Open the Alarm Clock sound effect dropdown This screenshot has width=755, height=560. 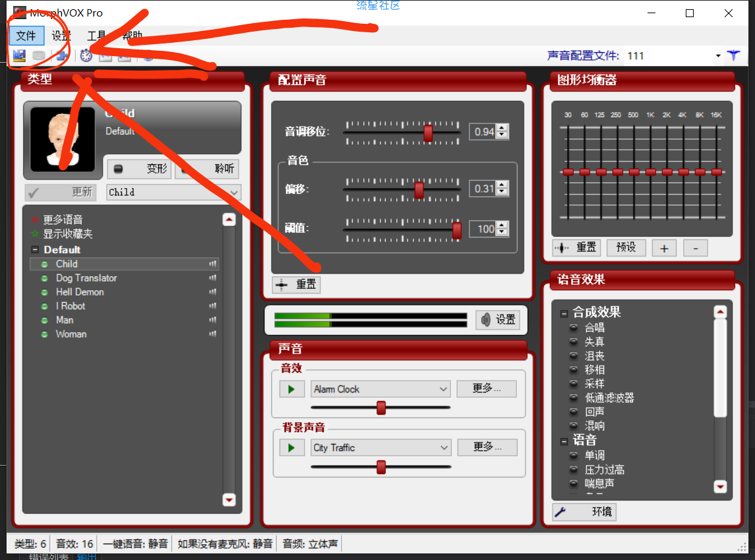click(380, 389)
